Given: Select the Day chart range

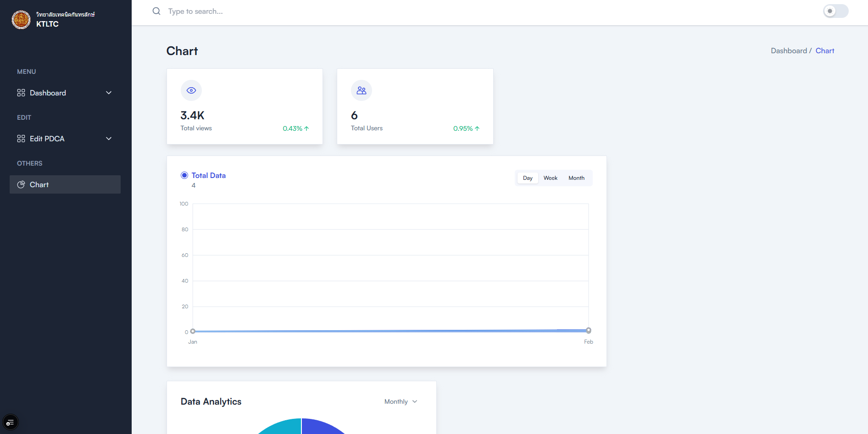Looking at the screenshot, I should click(x=528, y=178).
